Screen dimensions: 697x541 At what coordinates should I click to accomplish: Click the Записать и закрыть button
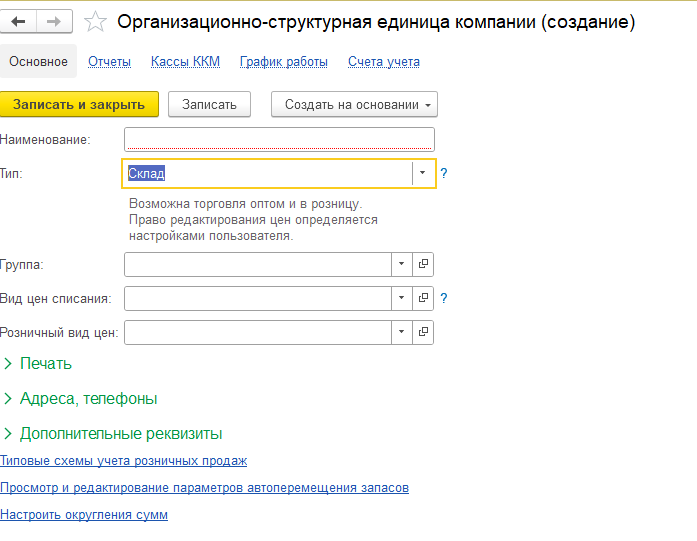coord(79,104)
